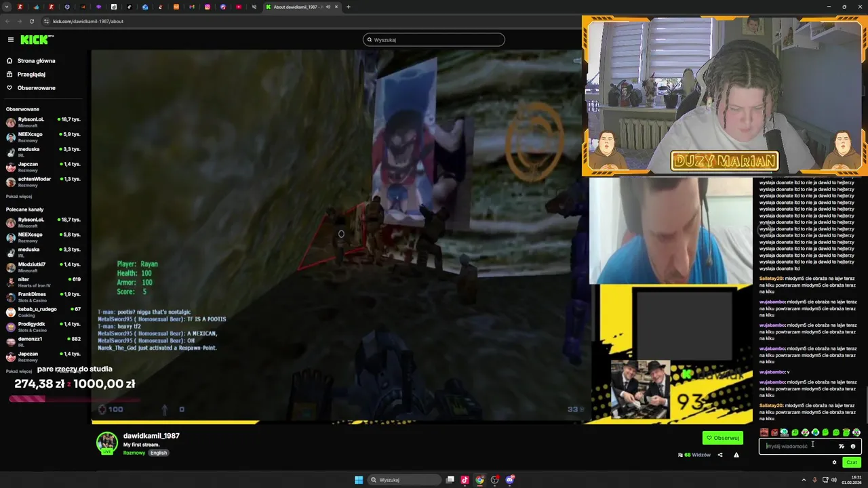This screenshot has height=488, width=868.
Task: Focus the Kick Wyszukaj search field
Action: [434, 39]
